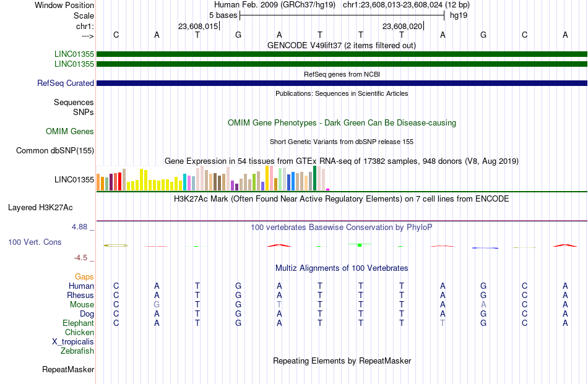Screen dimensions: 588x384
Task: Click the 5 bases scale label
Action: [223, 15]
